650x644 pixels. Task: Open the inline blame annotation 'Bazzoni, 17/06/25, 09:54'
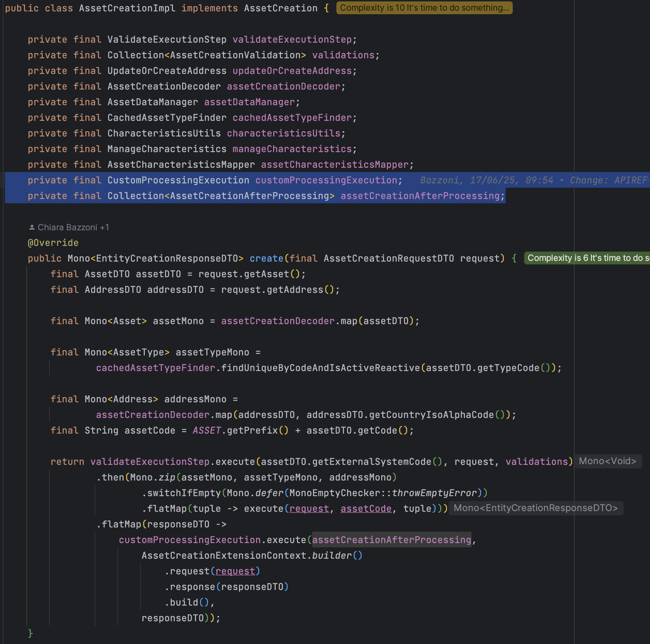click(487, 180)
